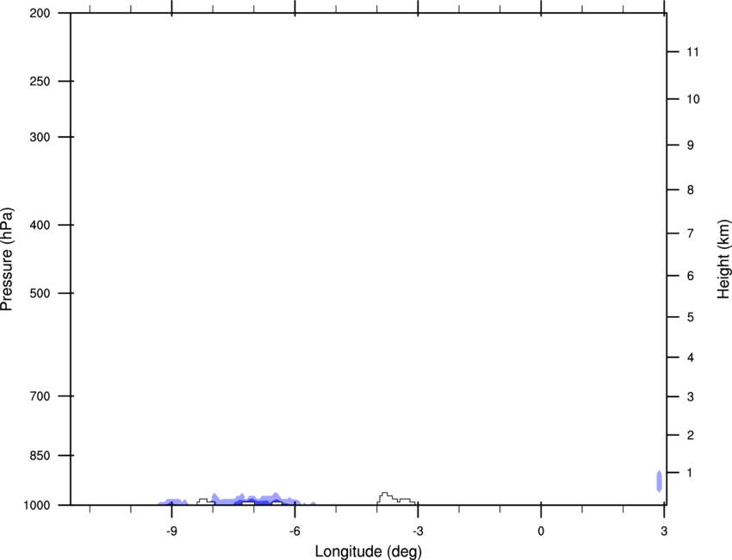Click the -3 longitude tick label

click(418, 531)
